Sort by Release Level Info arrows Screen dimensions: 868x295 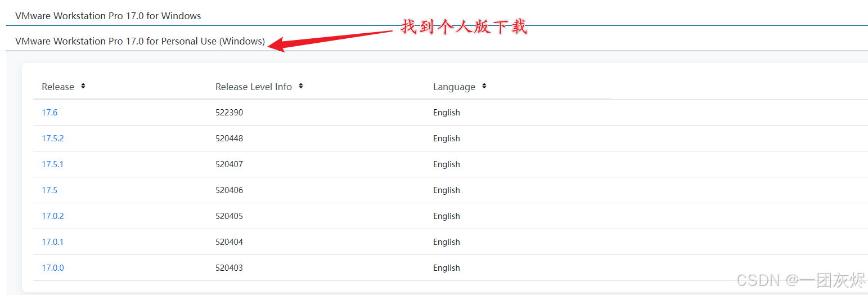coord(301,86)
